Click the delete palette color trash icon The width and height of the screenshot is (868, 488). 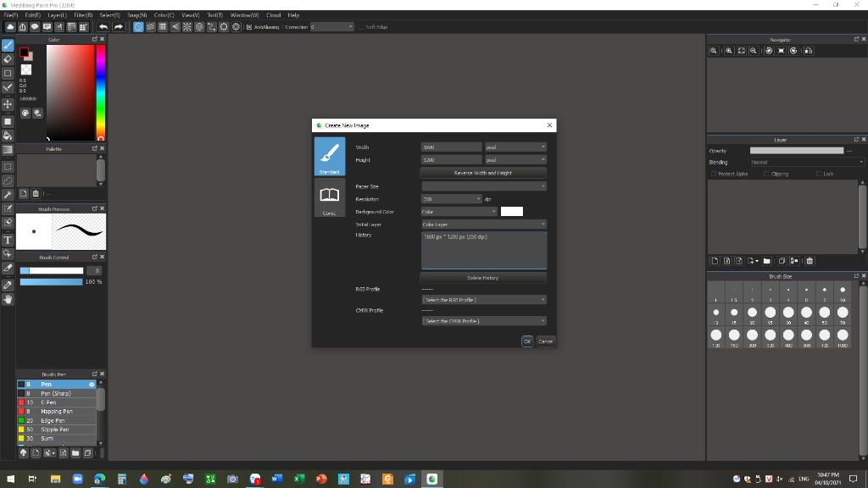[36, 194]
